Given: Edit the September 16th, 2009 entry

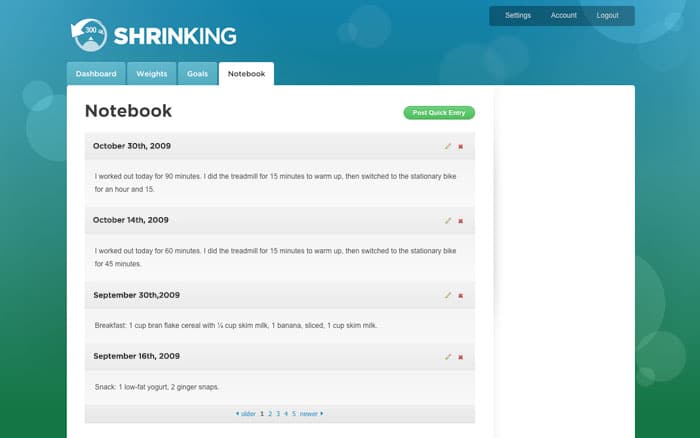Looking at the screenshot, I should click(x=448, y=356).
